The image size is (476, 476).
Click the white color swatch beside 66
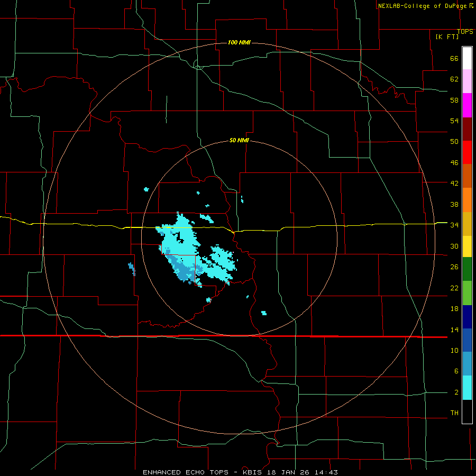467,58
